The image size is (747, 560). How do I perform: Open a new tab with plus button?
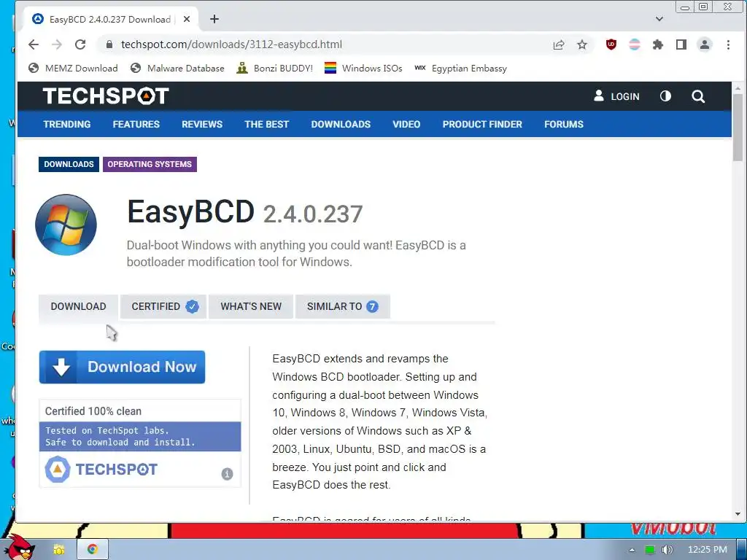[214, 19]
